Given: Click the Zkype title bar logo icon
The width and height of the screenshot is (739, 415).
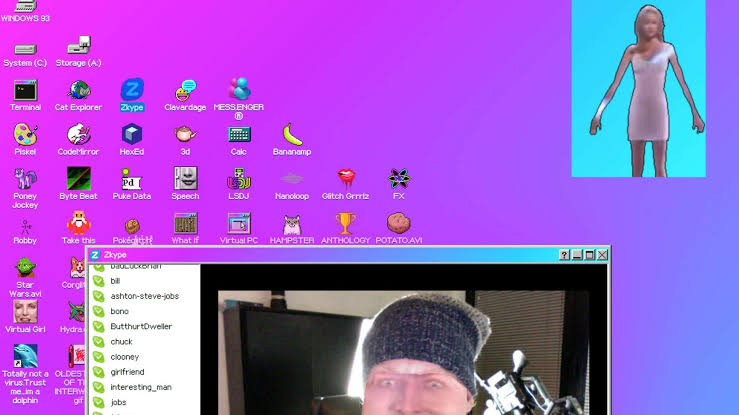Looking at the screenshot, I should click(95, 255).
